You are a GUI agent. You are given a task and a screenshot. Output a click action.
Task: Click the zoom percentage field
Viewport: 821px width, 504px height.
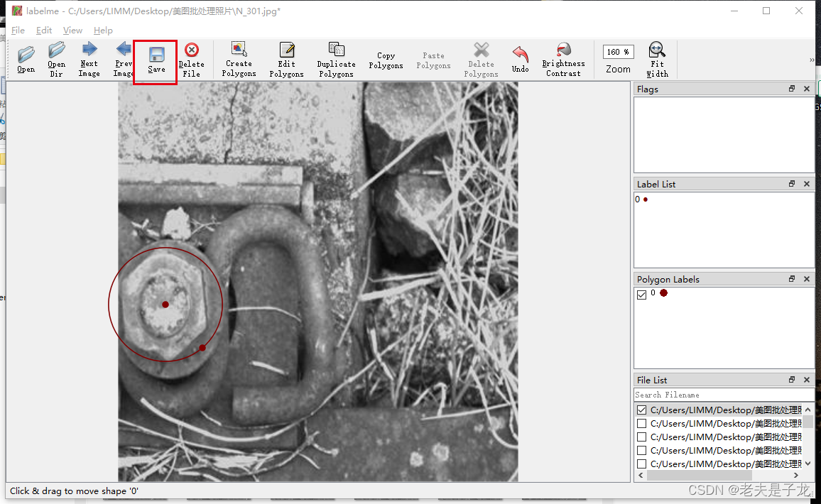(x=619, y=52)
